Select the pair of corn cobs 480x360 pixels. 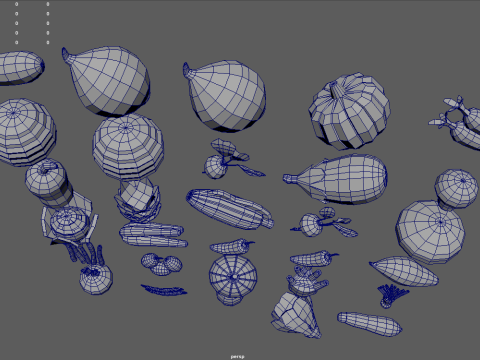click(x=153, y=235)
